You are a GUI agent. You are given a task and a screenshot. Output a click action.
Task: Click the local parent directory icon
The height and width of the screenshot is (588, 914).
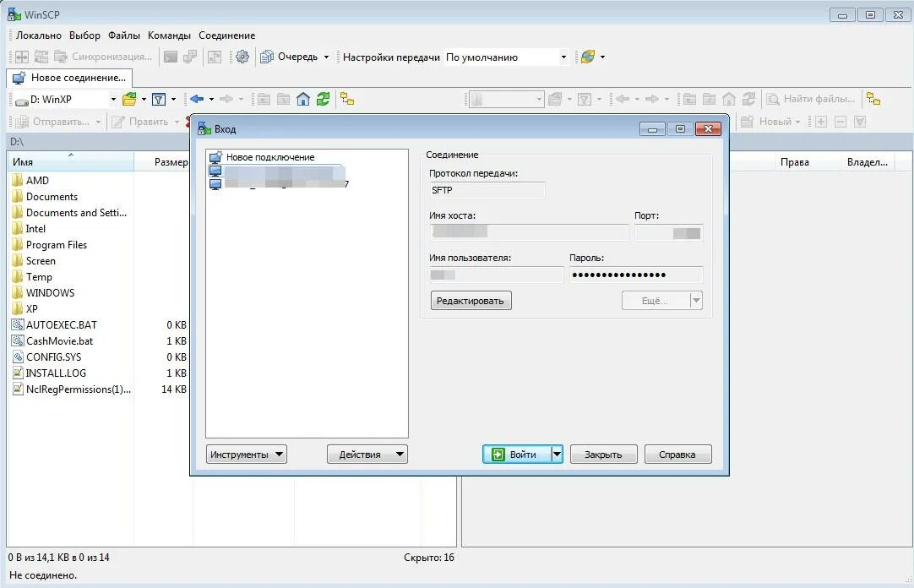(264, 100)
